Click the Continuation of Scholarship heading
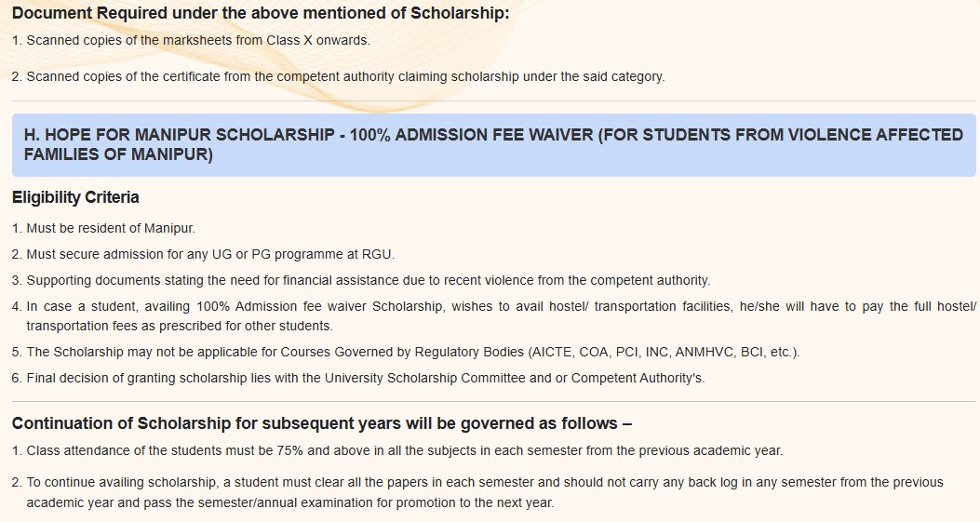980x522 pixels. (x=322, y=423)
